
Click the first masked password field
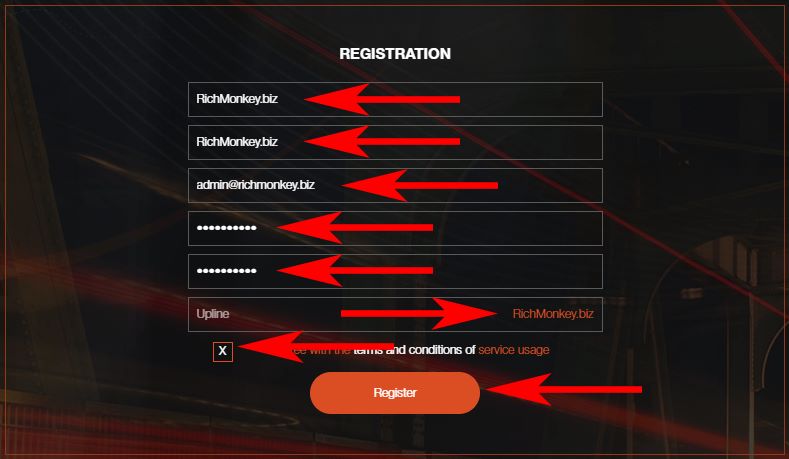click(x=395, y=228)
